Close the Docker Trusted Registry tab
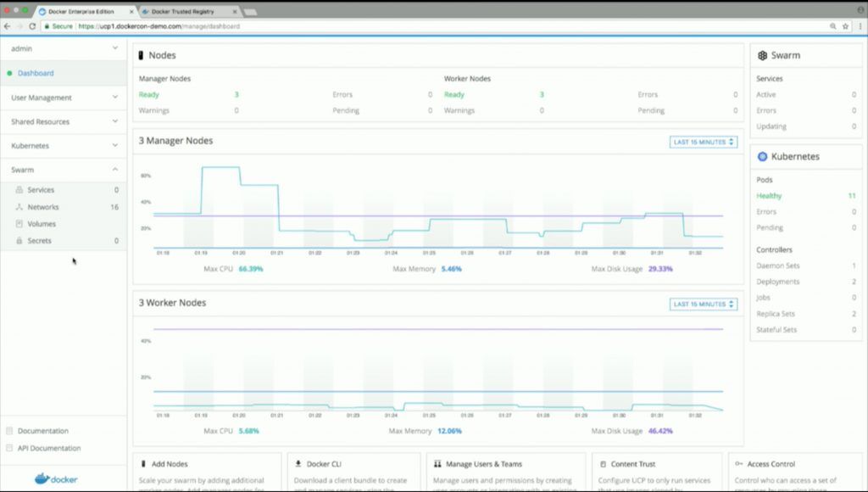 pos(234,12)
